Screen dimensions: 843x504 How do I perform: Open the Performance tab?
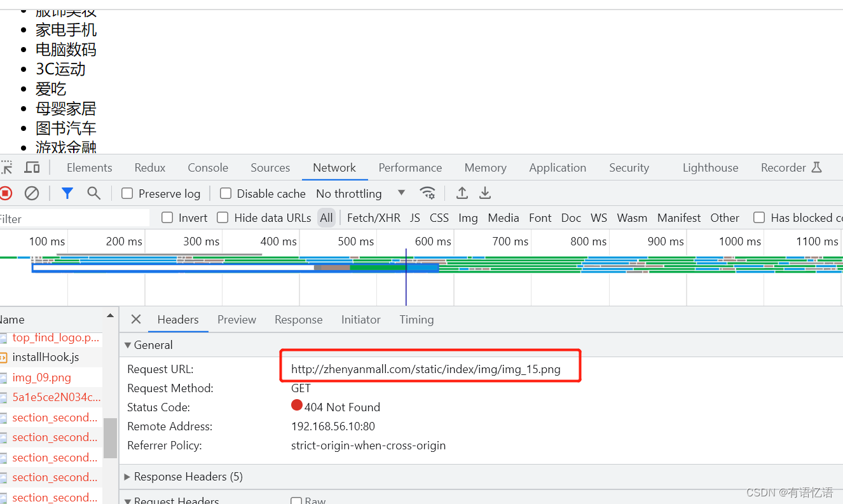point(410,168)
